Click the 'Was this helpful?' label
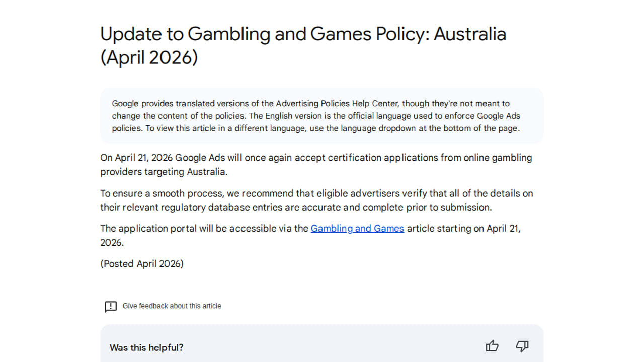 click(146, 347)
